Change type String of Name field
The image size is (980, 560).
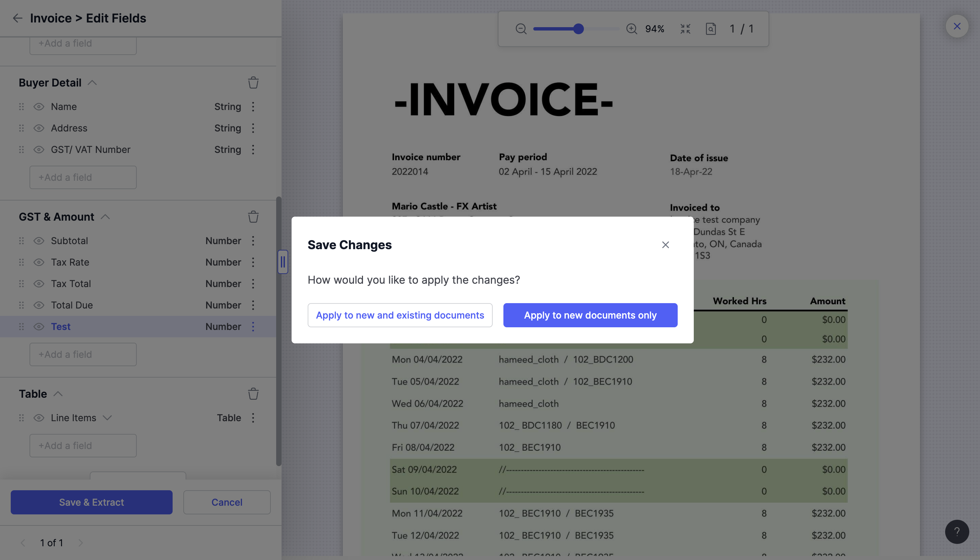[x=228, y=107]
